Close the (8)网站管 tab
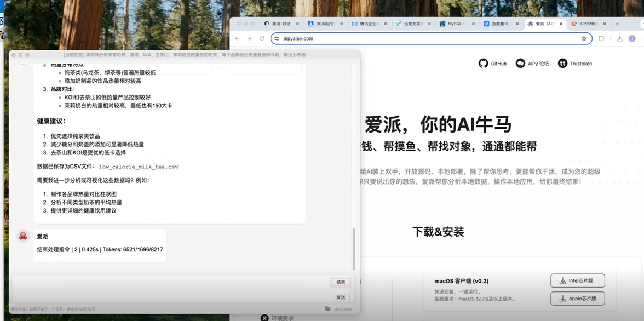Screen dimensions: 644x321 [x=342, y=24]
